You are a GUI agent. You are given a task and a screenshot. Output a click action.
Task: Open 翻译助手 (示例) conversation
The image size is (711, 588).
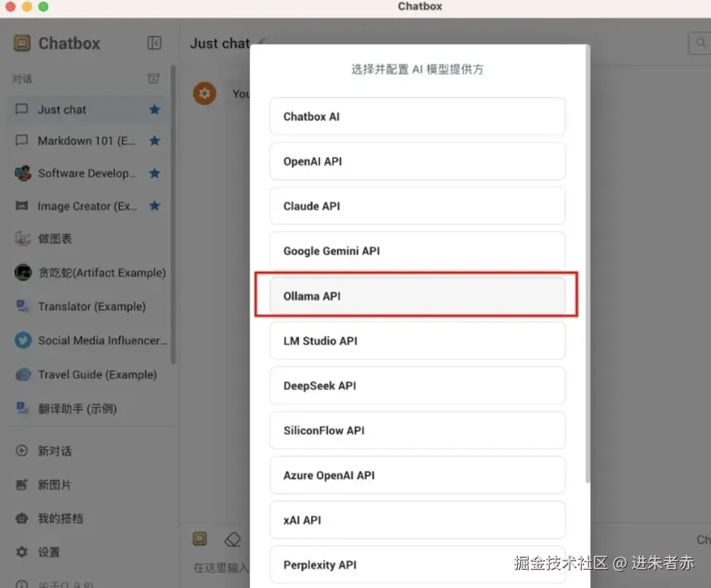(x=89, y=409)
